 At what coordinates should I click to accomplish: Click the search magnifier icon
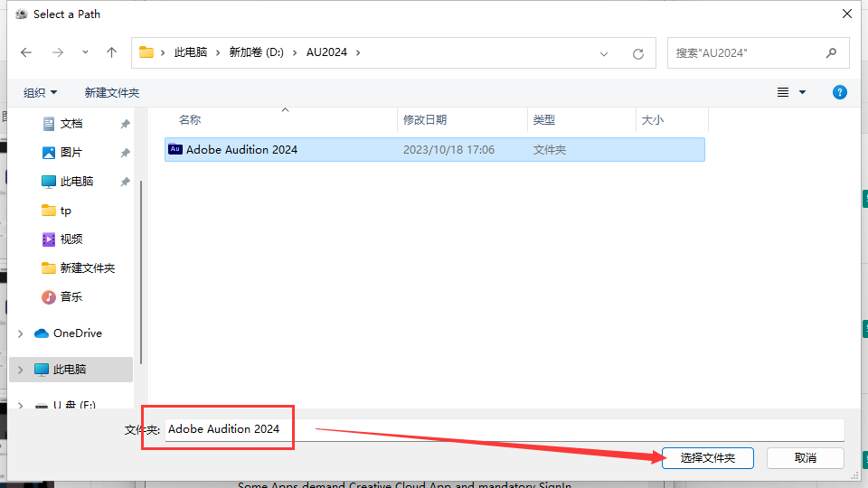point(831,53)
